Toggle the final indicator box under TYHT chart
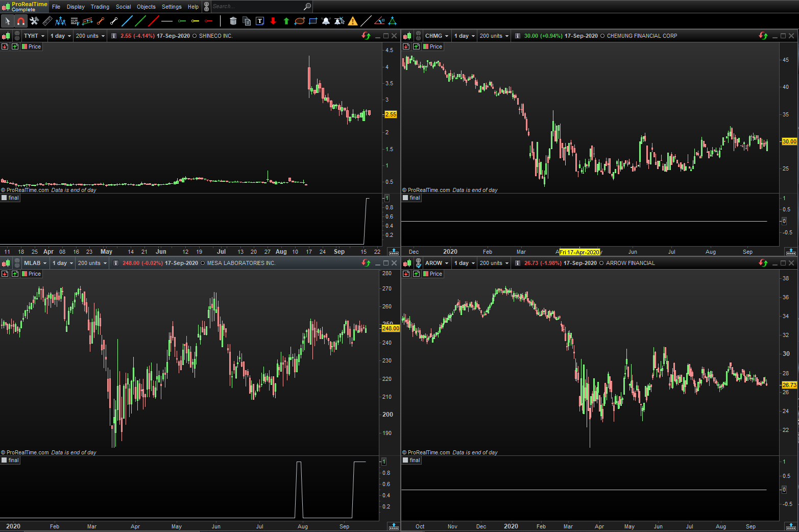This screenshot has width=799, height=532. 5,198
